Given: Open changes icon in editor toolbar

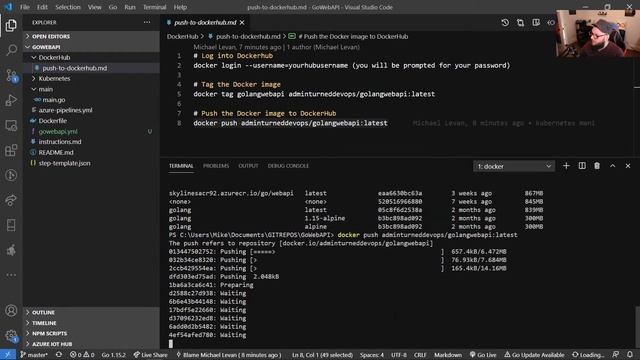Looking at the screenshot, I should click(x=520, y=22).
